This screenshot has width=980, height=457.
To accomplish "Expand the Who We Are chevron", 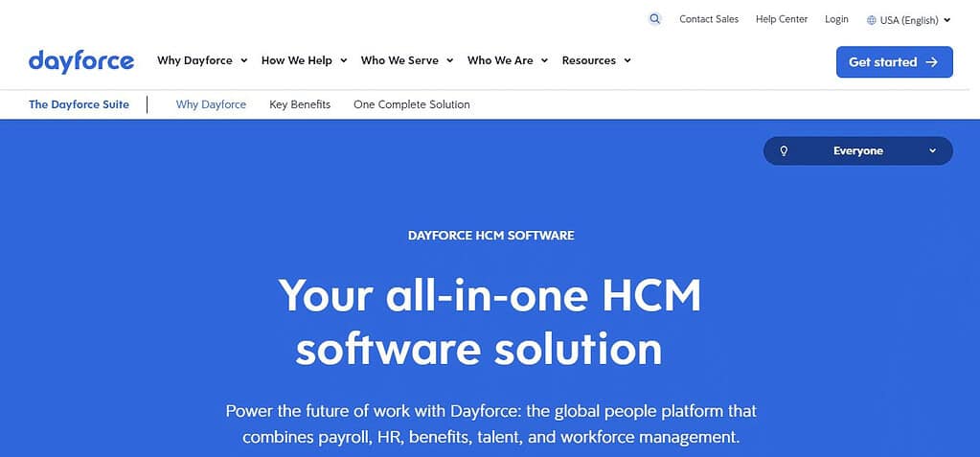I will [544, 60].
